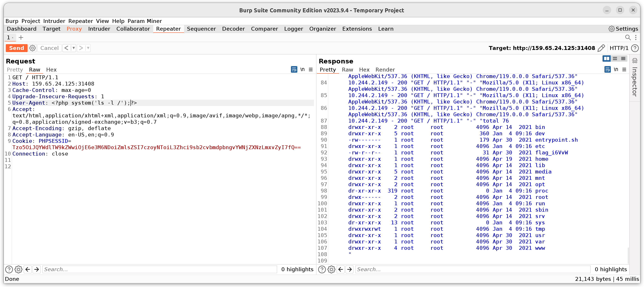Select combined tabbed layout view

point(623,58)
